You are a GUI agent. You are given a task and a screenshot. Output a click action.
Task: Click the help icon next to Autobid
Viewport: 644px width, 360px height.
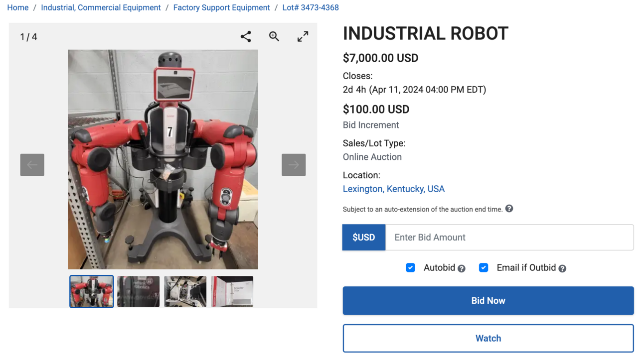(x=461, y=268)
